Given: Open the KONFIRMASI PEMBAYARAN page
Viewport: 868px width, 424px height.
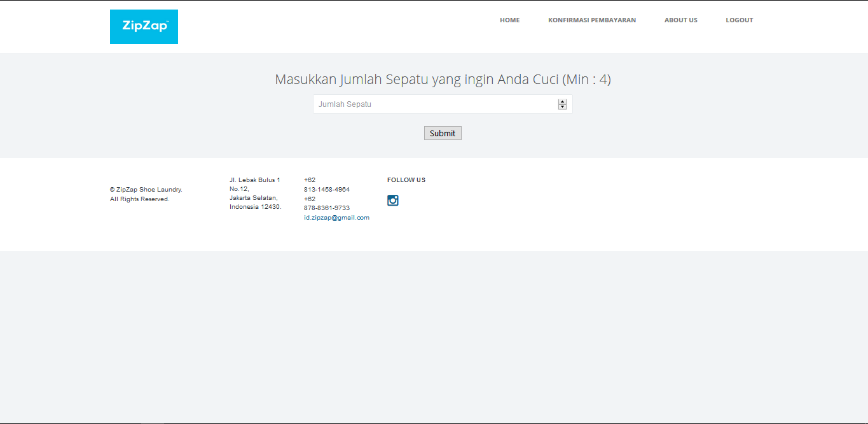Looking at the screenshot, I should click(x=592, y=20).
